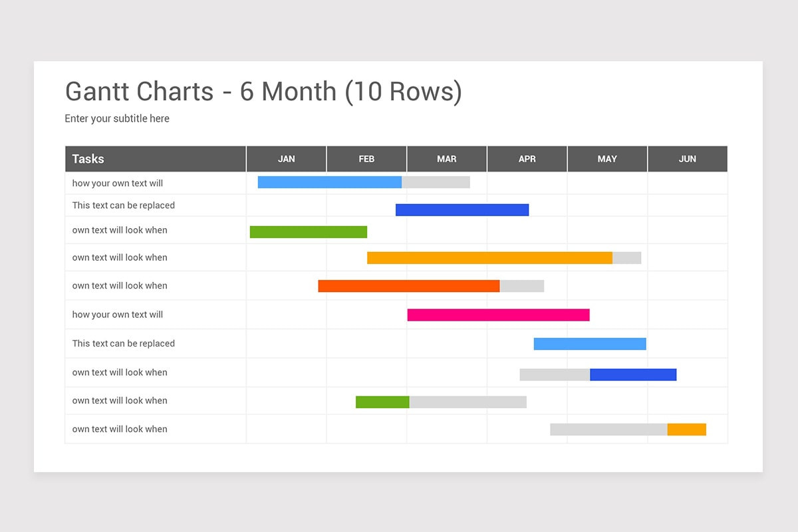Viewport: 798px width, 532px height.
Task: Select the green bar starting in JAN
Action: pos(309,232)
